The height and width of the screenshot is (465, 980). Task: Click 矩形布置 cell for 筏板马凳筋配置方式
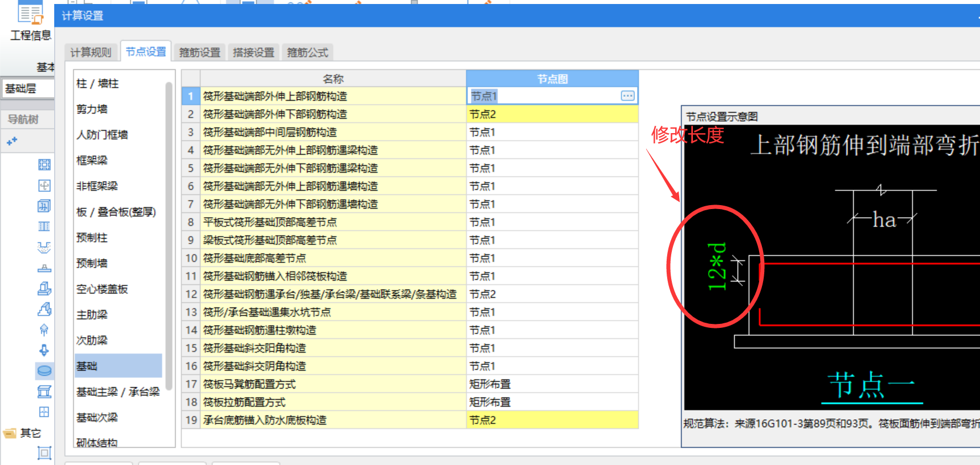click(x=552, y=384)
